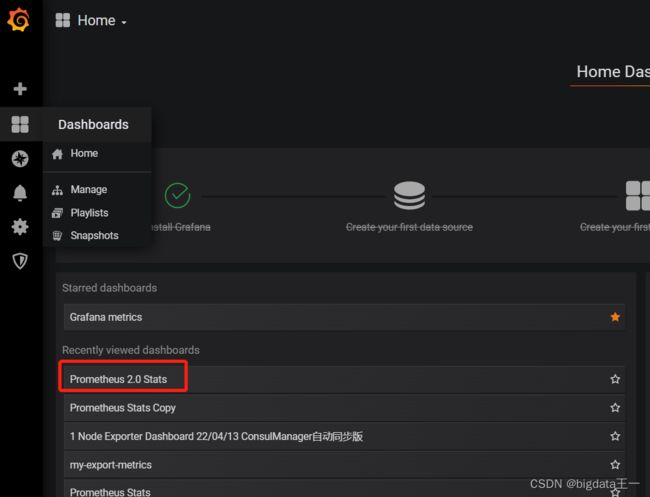Click the Playlists stack icon
Viewport: 650px width, 497px height.
(57, 213)
